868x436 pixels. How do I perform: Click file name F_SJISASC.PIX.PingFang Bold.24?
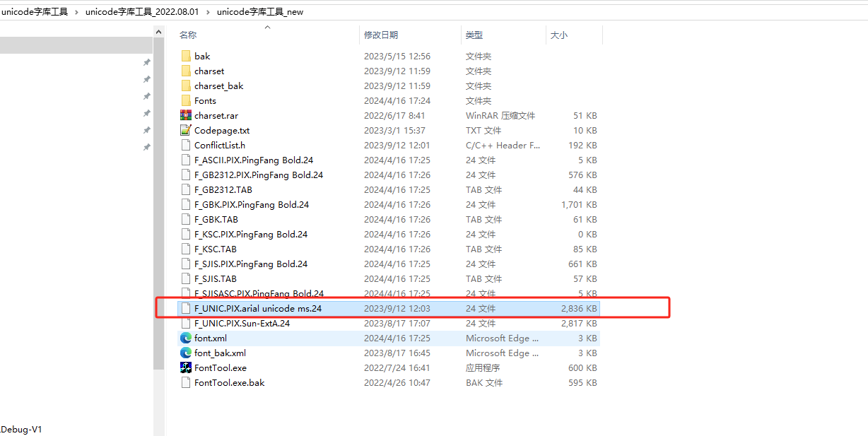(x=259, y=293)
